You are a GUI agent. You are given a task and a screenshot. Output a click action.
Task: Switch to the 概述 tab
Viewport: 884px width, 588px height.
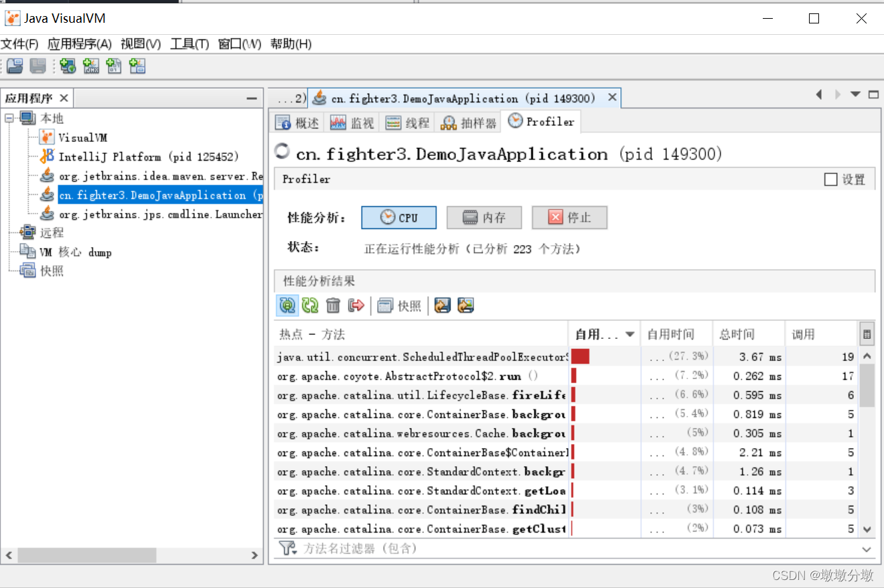click(x=297, y=123)
